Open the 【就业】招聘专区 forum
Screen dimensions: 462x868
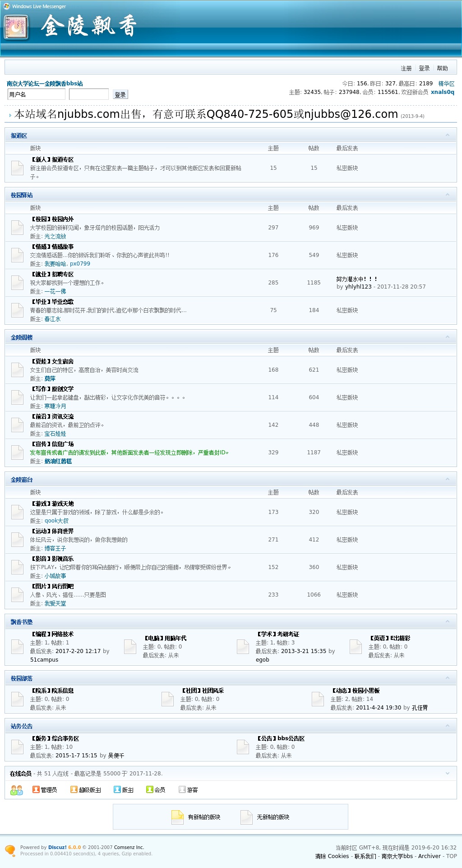point(52,275)
